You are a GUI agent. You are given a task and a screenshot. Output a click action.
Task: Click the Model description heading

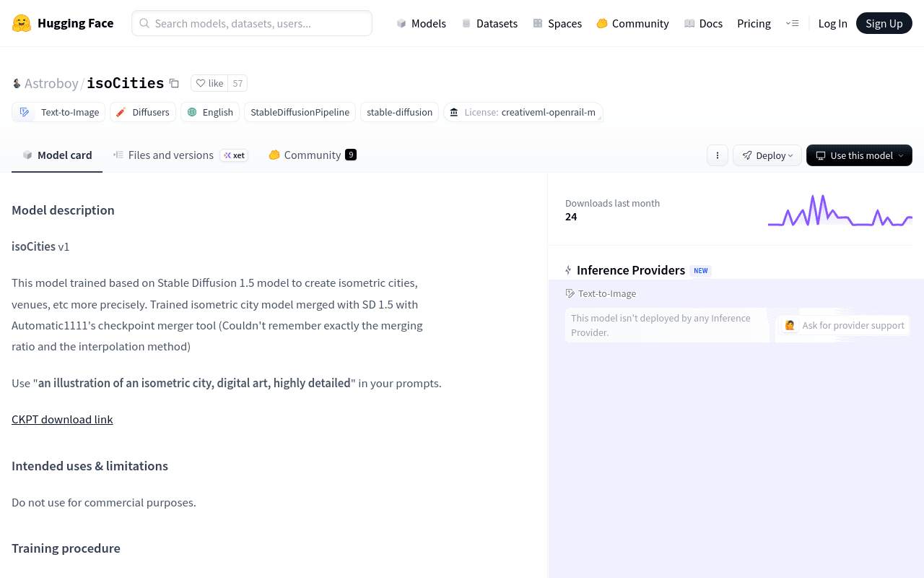[x=63, y=210]
